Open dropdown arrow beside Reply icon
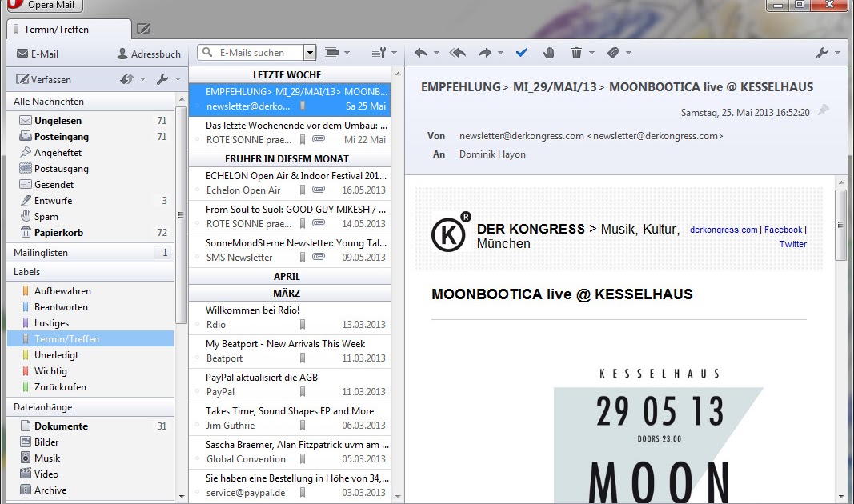The width and height of the screenshot is (854, 504). pos(436,53)
